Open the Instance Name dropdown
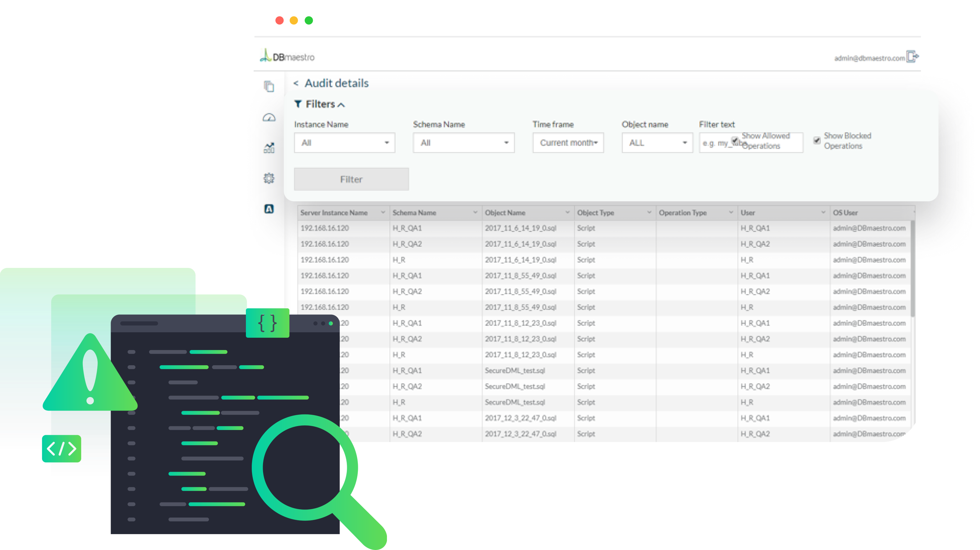 (x=345, y=143)
